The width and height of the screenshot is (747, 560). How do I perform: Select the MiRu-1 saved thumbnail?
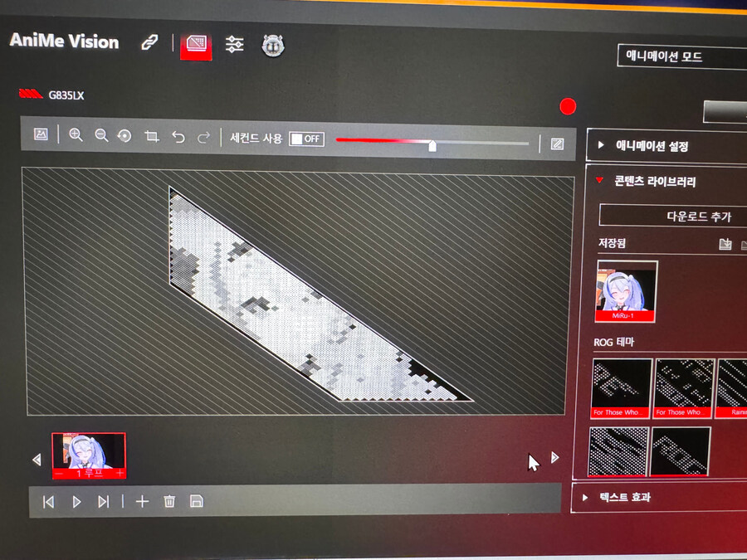pyautogui.click(x=626, y=291)
